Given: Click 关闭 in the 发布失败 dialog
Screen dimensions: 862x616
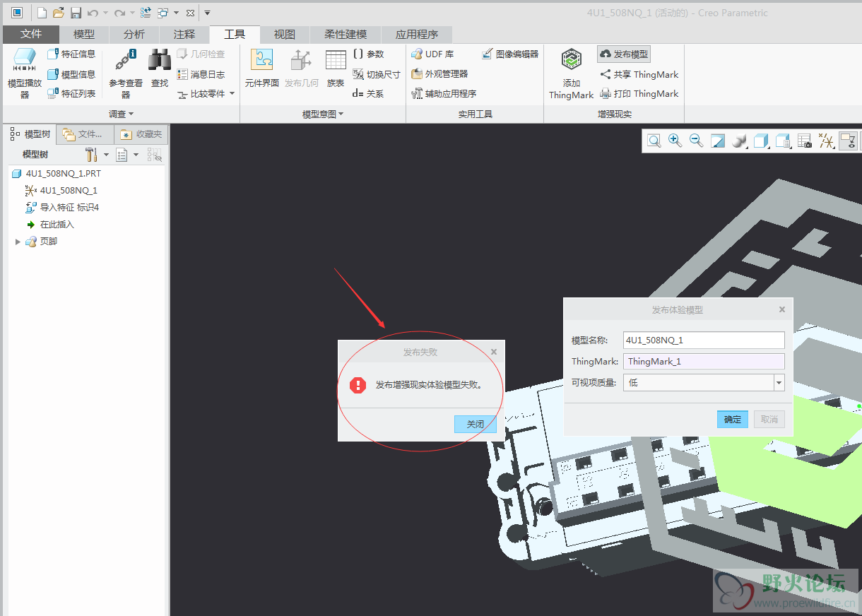Looking at the screenshot, I should pos(476,424).
